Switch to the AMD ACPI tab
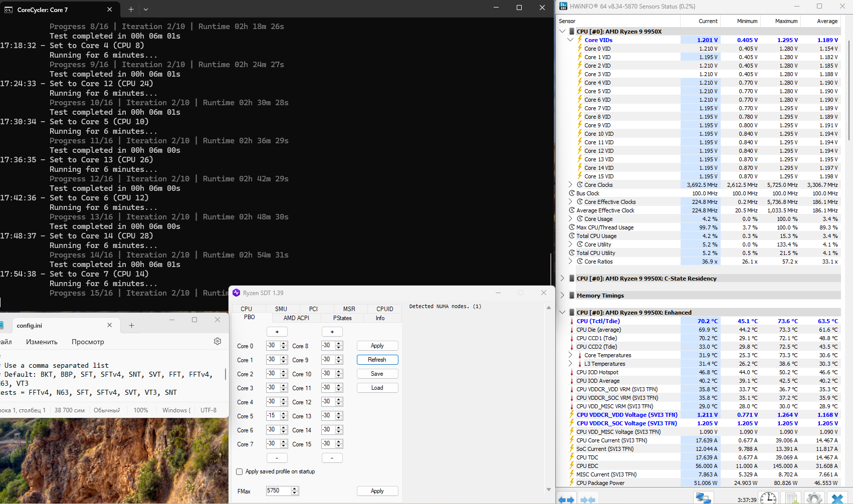 point(296,318)
